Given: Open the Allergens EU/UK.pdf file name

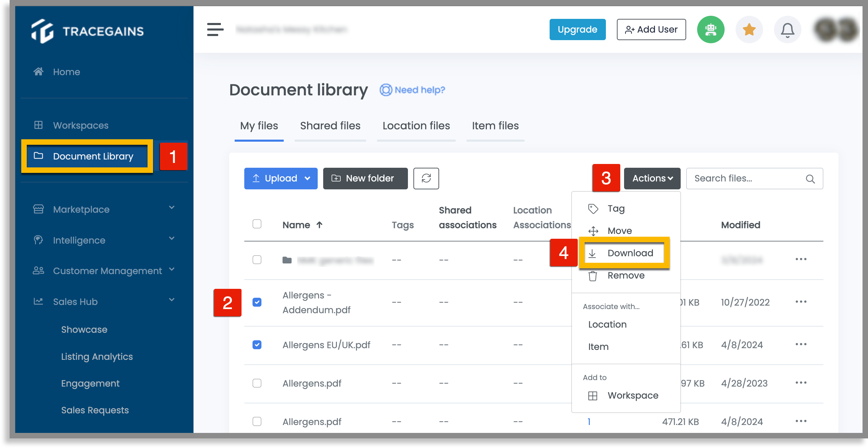Looking at the screenshot, I should coord(326,345).
